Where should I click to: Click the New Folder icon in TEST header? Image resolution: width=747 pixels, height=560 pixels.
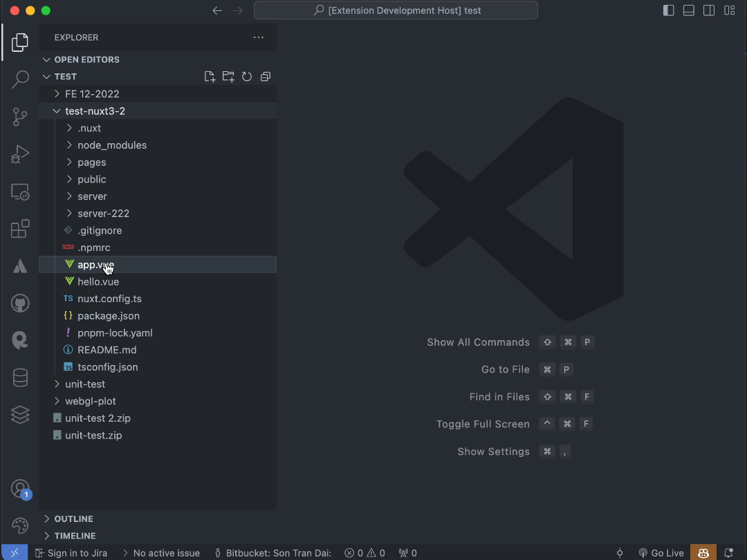[228, 77]
